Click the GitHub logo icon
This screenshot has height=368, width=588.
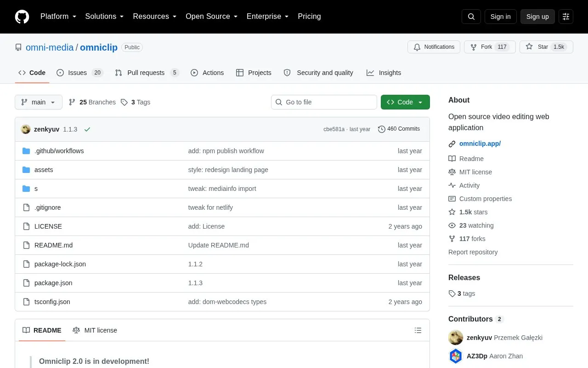[x=22, y=17]
